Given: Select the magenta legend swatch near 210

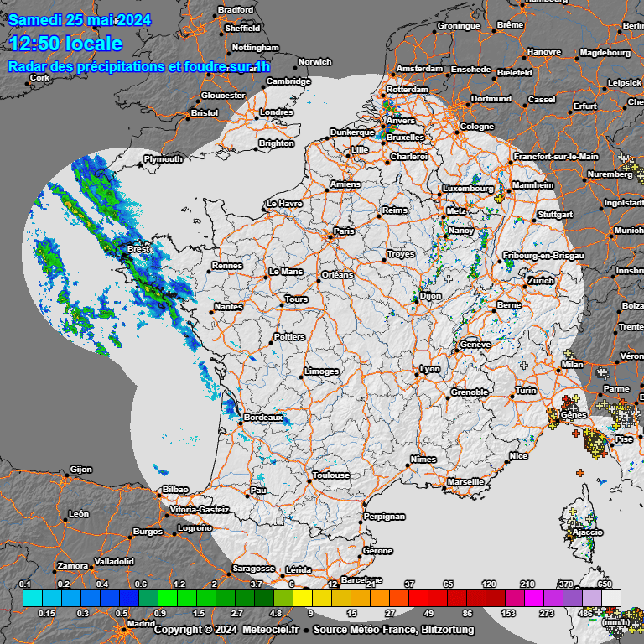Looking at the screenshot, I should point(533,598).
